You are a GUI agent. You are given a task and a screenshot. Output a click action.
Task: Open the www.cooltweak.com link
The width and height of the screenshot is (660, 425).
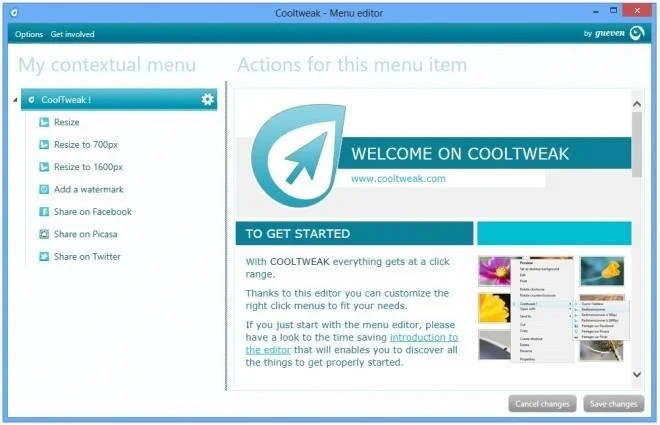[x=398, y=178]
